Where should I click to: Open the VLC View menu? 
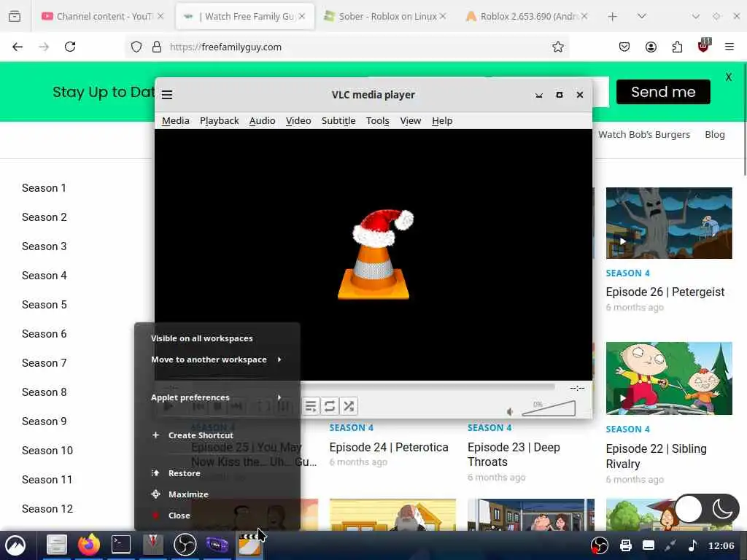point(410,121)
